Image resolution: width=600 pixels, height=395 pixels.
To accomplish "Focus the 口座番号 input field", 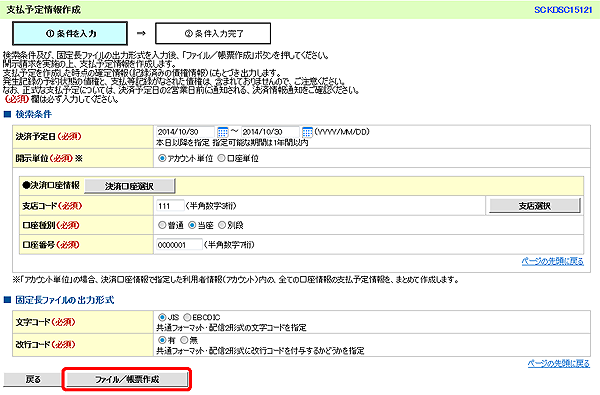I will [x=179, y=245].
